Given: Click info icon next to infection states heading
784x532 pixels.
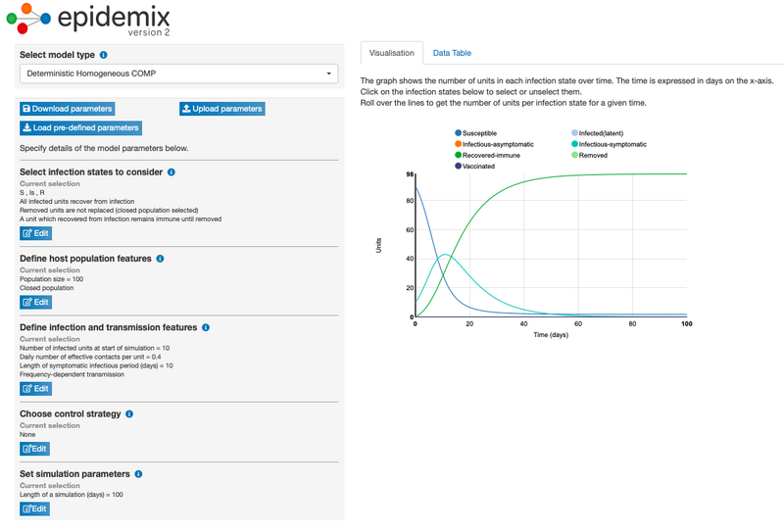Looking at the screenshot, I should [171, 172].
